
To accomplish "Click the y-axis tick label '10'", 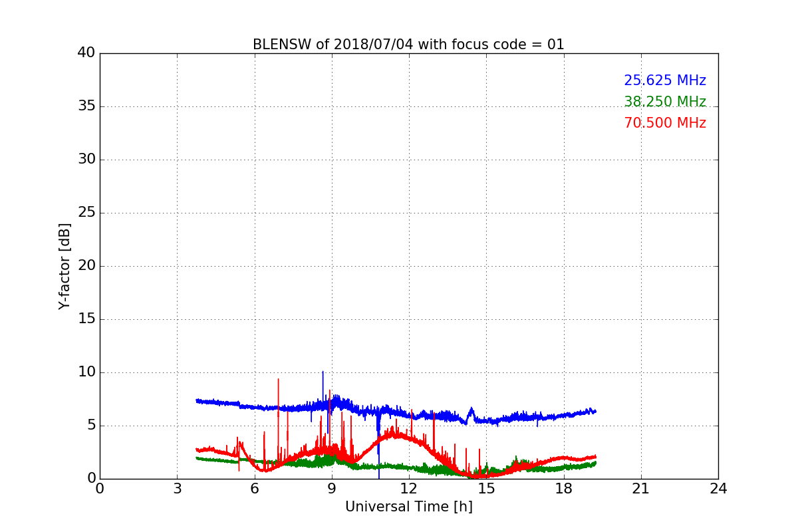I will coord(86,372).
